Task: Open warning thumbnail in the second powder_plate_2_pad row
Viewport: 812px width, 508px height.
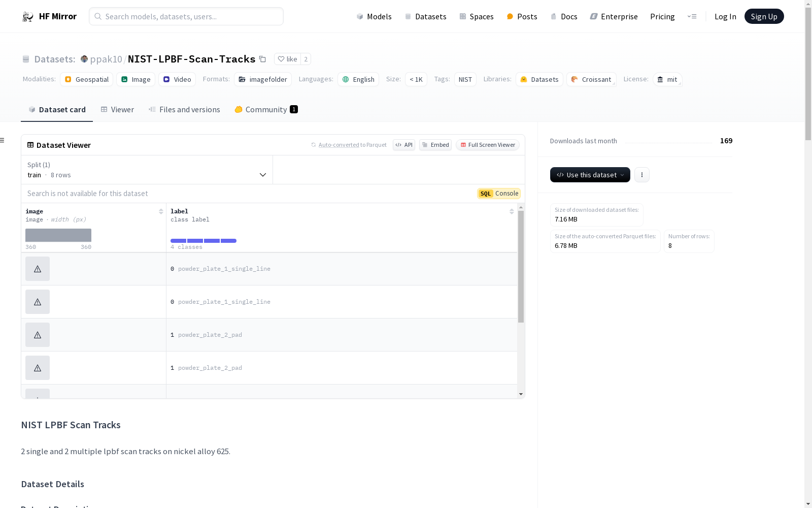Action: coord(38,368)
